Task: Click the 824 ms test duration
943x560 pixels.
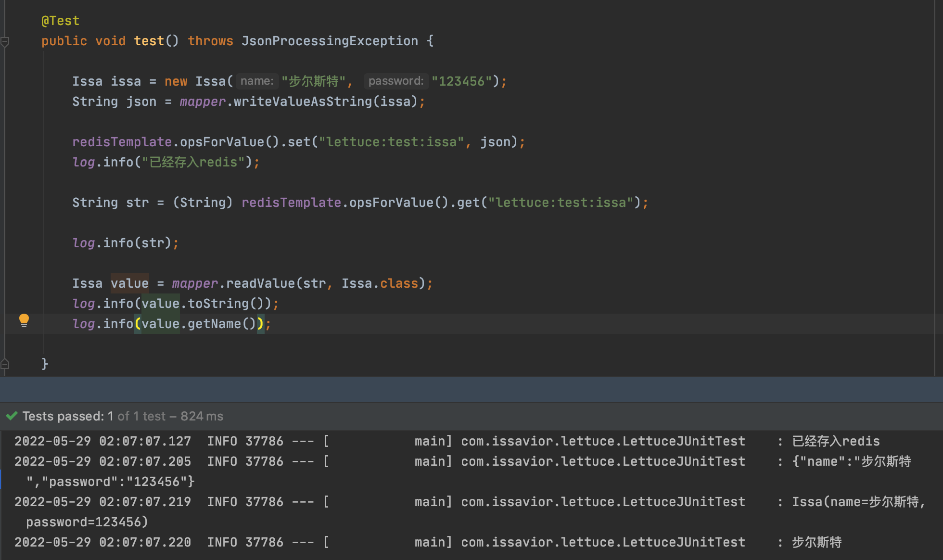Action: click(x=202, y=416)
